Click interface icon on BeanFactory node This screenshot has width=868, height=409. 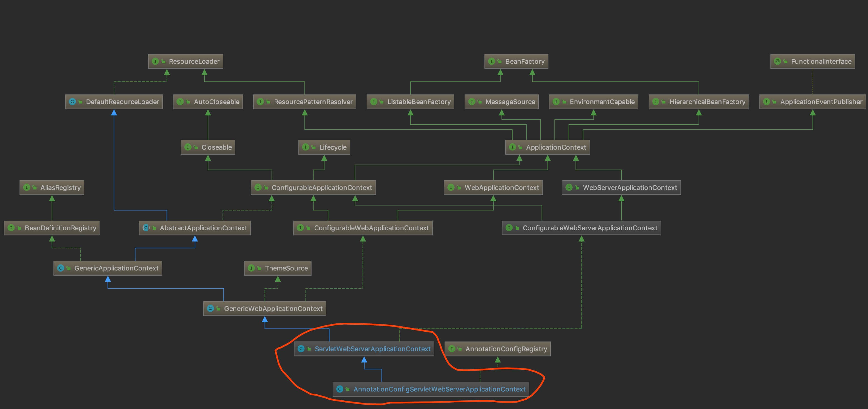coord(491,61)
